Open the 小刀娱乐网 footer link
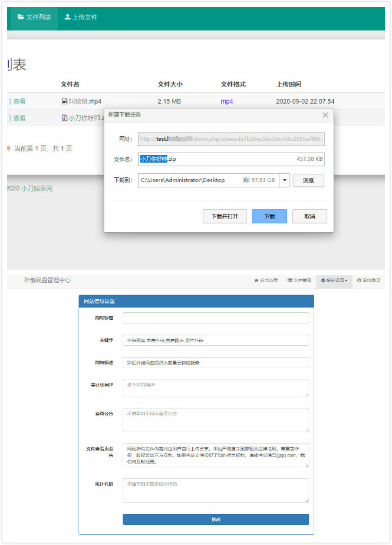This screenshot has width=392, height=545. coord(37,189)
